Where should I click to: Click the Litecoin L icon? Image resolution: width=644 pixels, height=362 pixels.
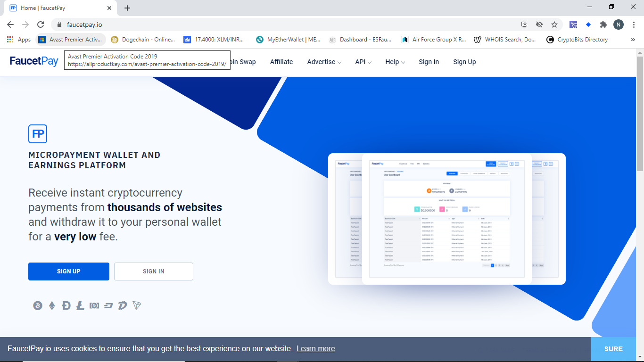(80, 305)
